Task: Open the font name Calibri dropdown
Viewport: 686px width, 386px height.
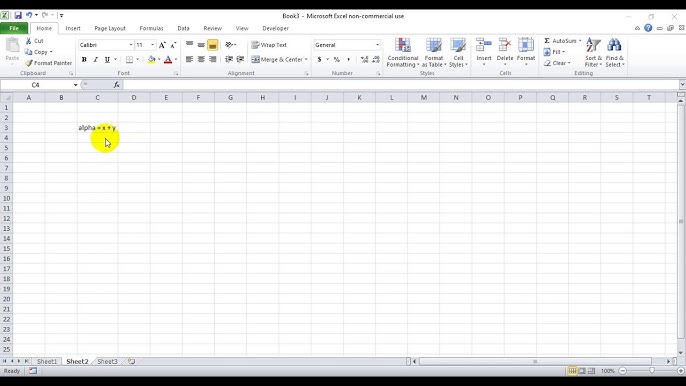Action: 130,45
